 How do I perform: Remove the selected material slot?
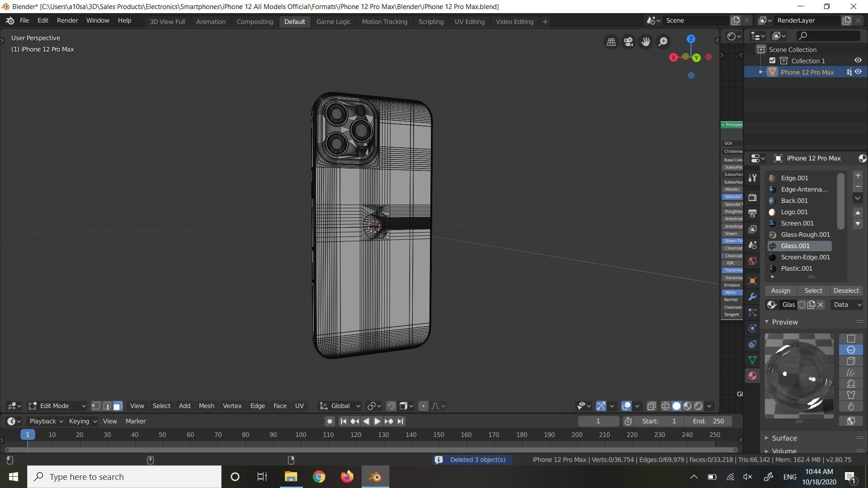point(858,187)
